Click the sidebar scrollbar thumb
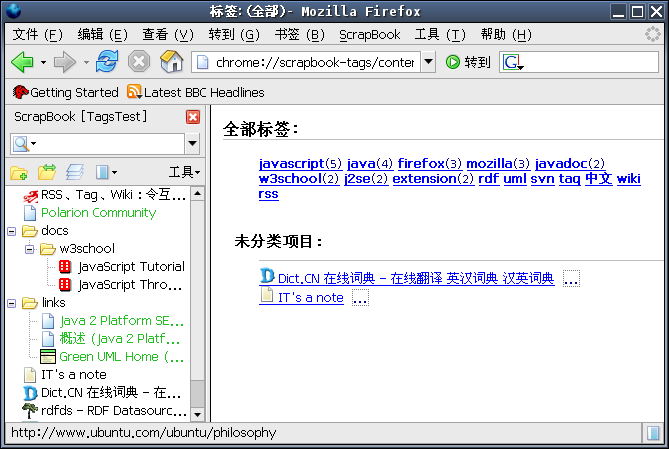Image resolution: width=669 pixels, height=449 pixels. 197,392
